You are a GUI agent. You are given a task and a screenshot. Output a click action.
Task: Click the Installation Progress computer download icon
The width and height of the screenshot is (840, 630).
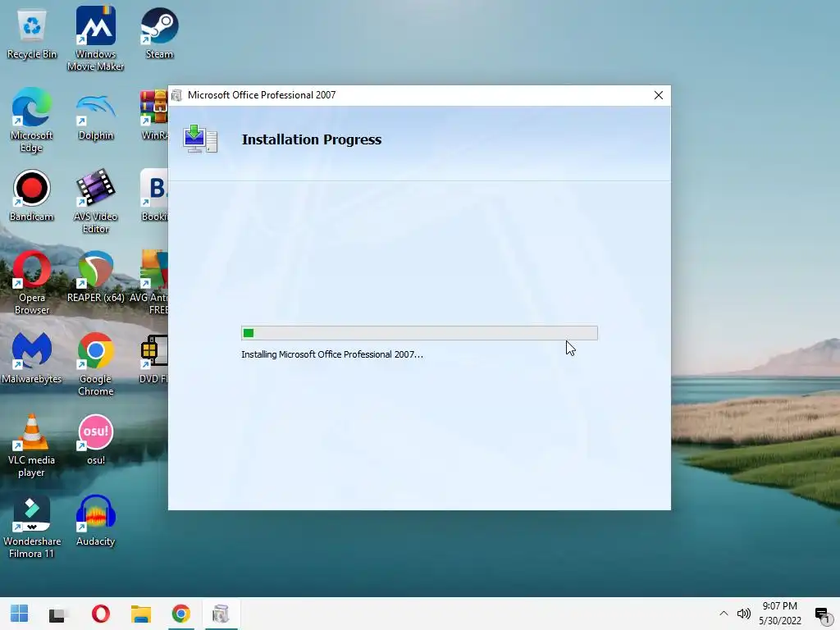(x=200, y=139)
